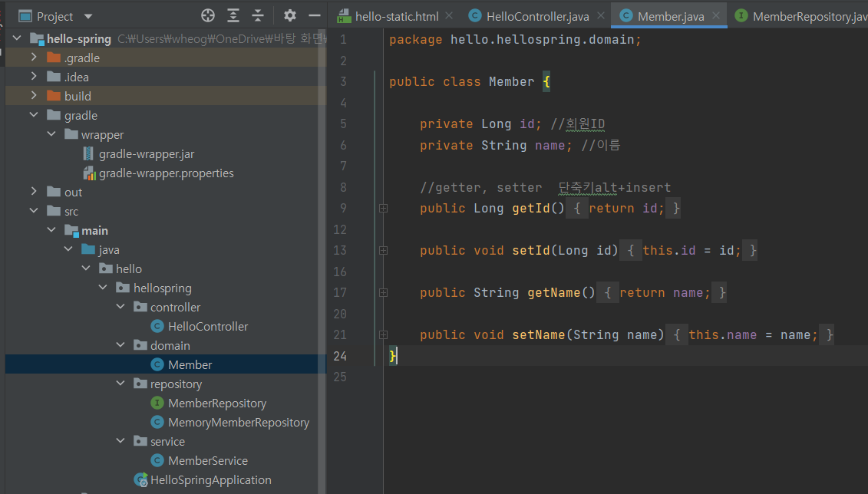Collapse the gradle folder
This screenshot has height=494, width=868.
(34, 114)
